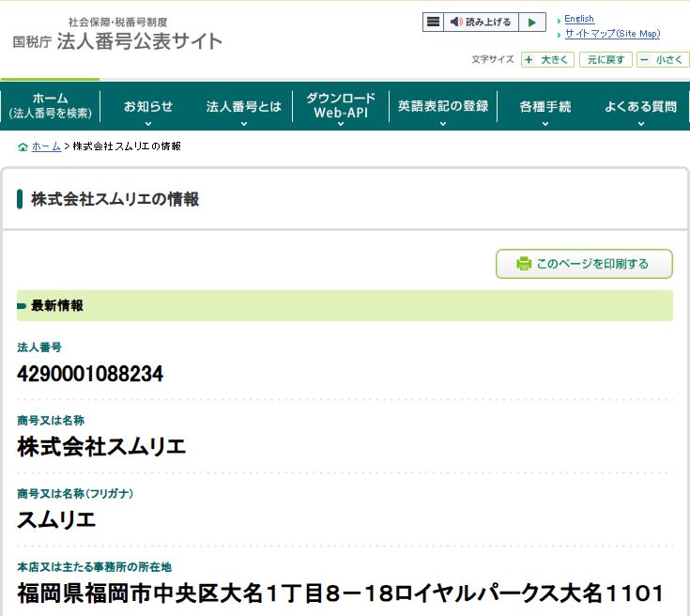Expand the chevron under 英語表記の登録
The image size is (690, 616).
443,124
